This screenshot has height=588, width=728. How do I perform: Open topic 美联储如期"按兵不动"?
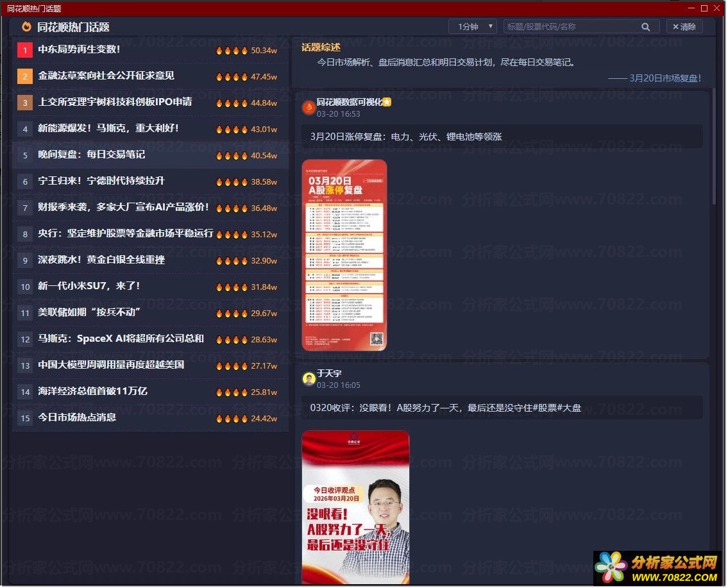tap(89, 312)
